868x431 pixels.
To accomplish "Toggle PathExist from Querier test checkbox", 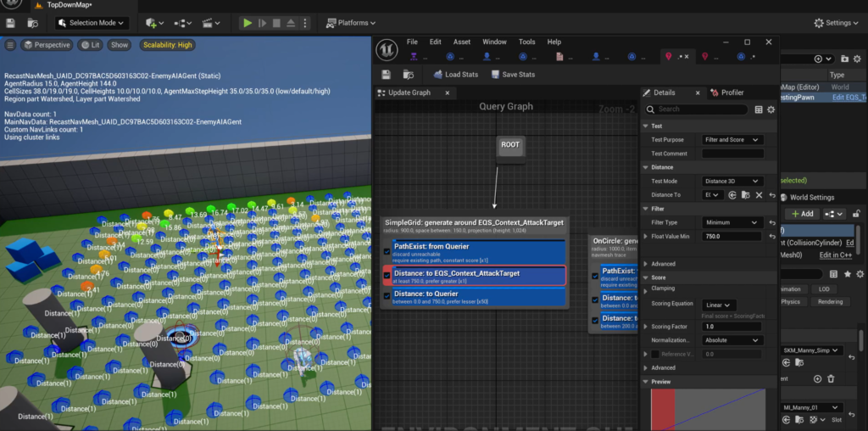I will tap(387, 251).
